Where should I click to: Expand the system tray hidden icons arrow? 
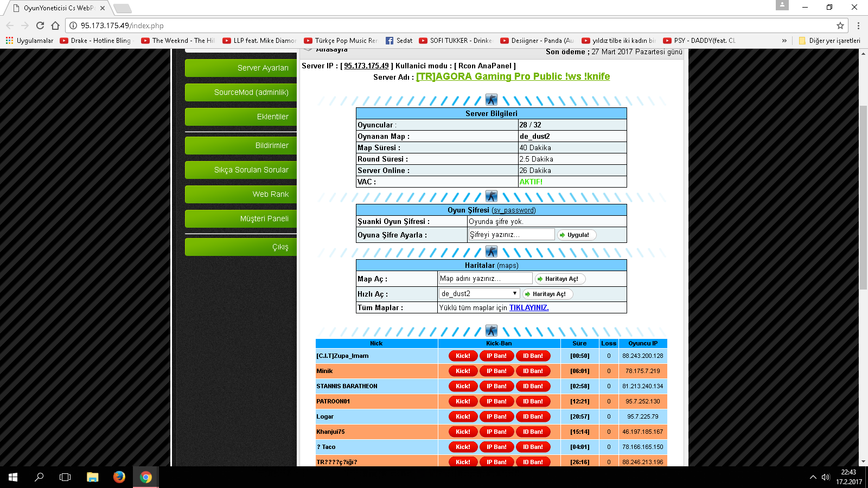coord(813,477)
